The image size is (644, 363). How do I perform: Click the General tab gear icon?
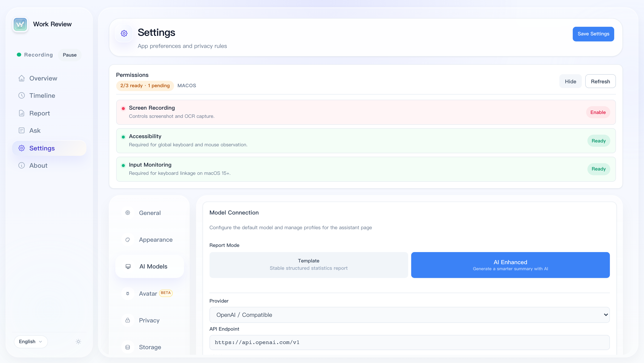click(x=128, y=213)
